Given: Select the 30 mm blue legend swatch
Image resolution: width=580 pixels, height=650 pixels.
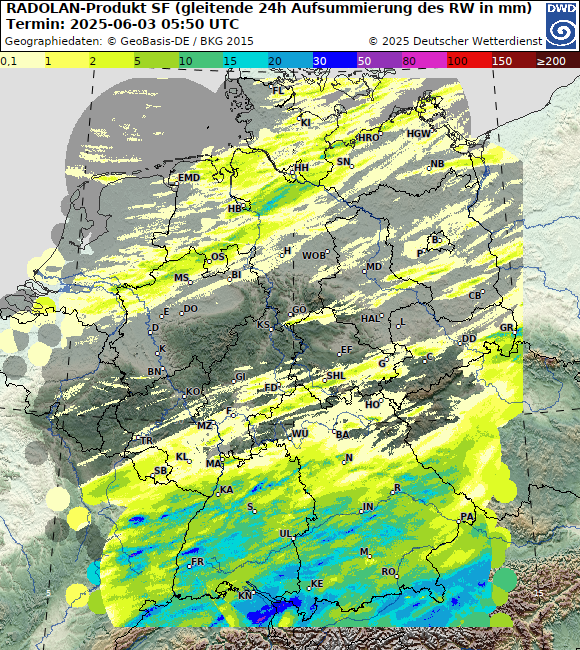Looking at the screenshot, I should [x=335, y=61].
